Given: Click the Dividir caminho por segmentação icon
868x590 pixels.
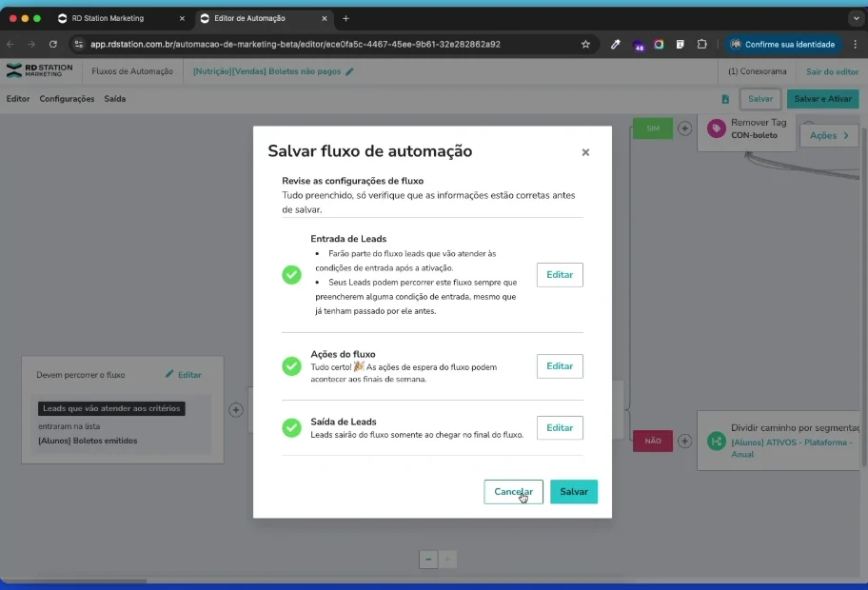Looking at the screenshot, I should tap(717, 442).
